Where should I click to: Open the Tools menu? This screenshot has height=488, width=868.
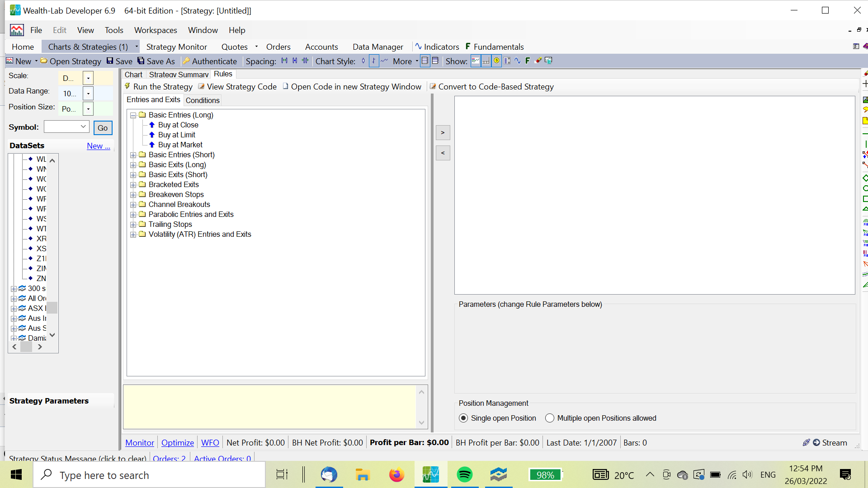tap(114, 30)
